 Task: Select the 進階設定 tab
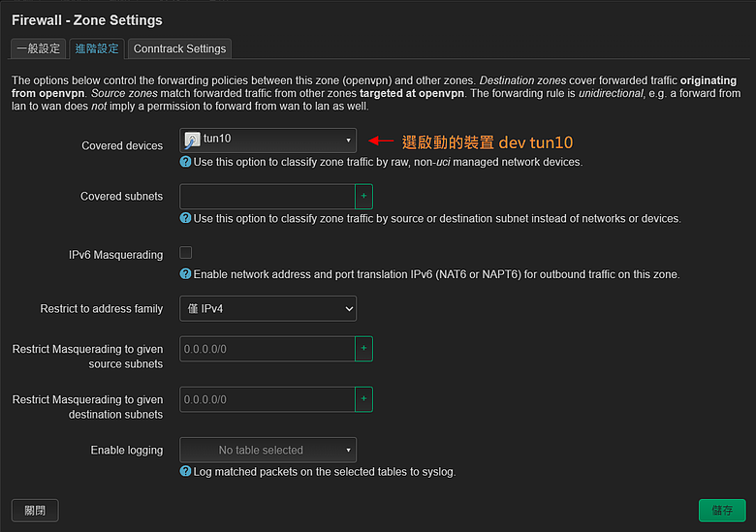[x=97, y=48]
